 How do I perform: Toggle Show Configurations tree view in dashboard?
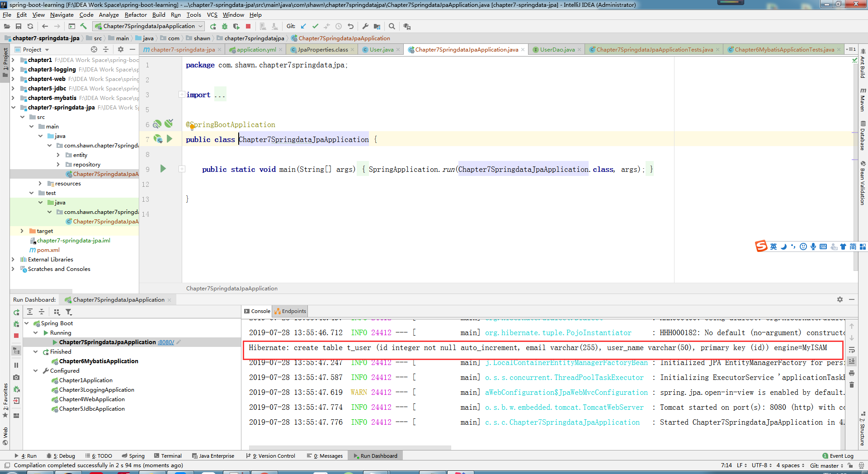(x=16, y=351)
